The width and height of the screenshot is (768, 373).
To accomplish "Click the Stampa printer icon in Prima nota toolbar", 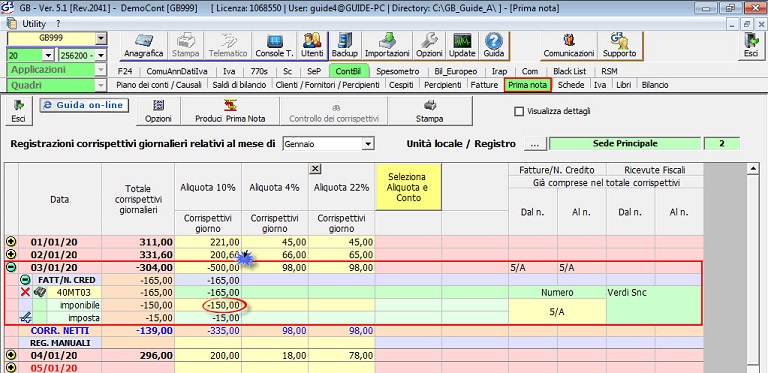I will pyautogui.click(x=430, y=111).
